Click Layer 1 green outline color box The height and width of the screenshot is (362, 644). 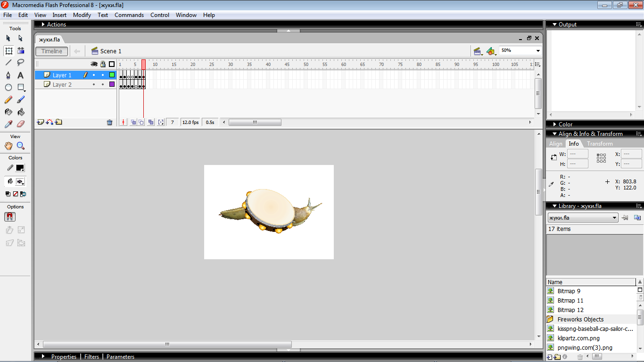[x=112, y=75]
